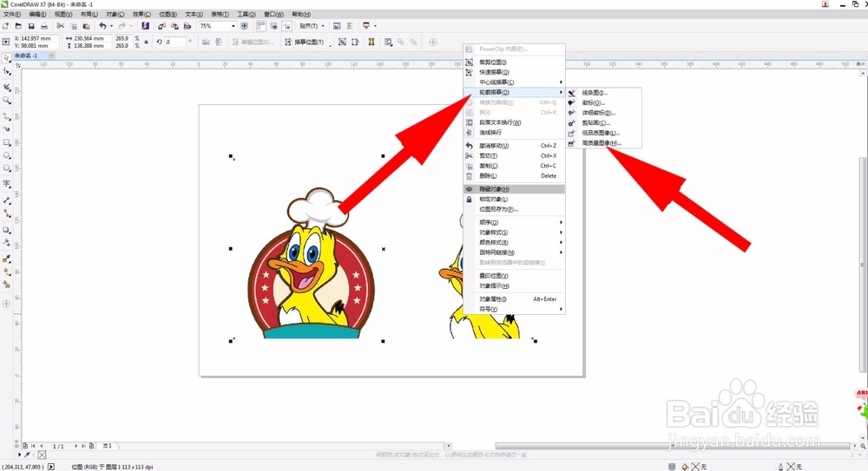This screenshot has height=471, width=868.
Task: Select the Rectangle tool
Action: pos(6,143)
